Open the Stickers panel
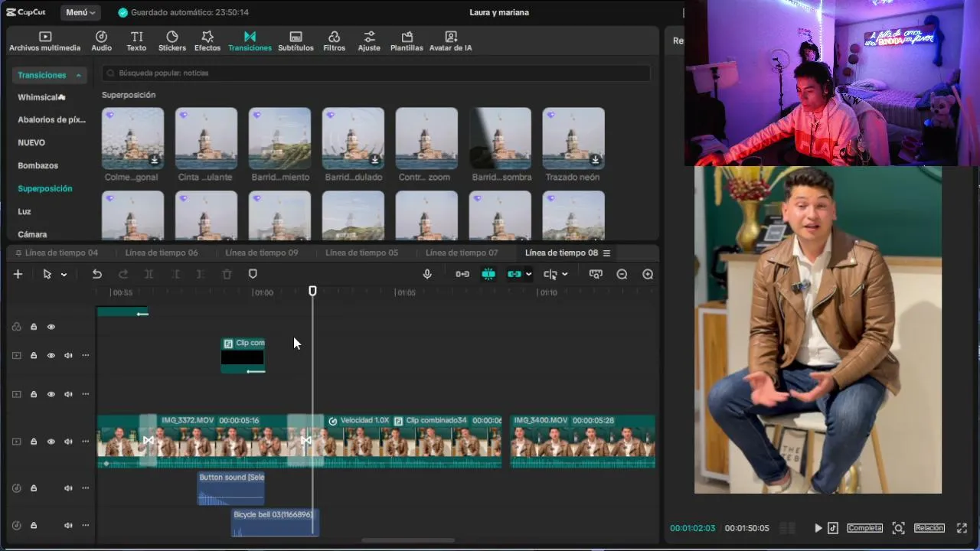This screenshot has height=551, width=980. pos(171,41)
